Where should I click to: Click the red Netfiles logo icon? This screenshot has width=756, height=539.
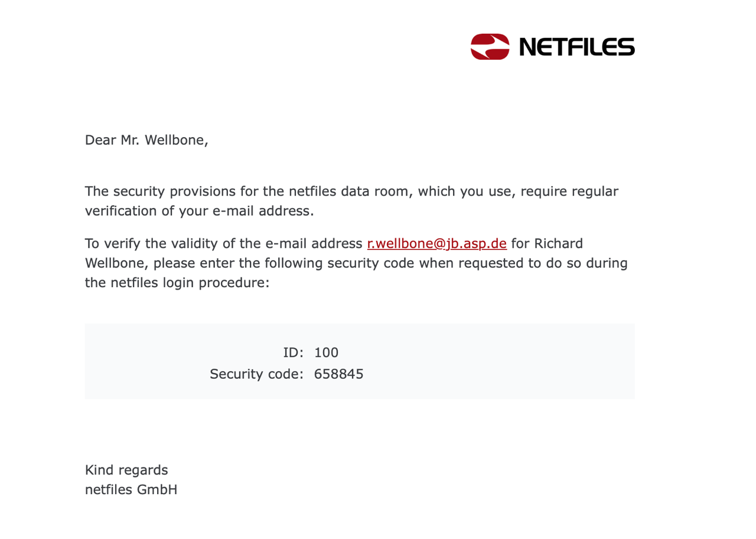(x=490, y=46)
